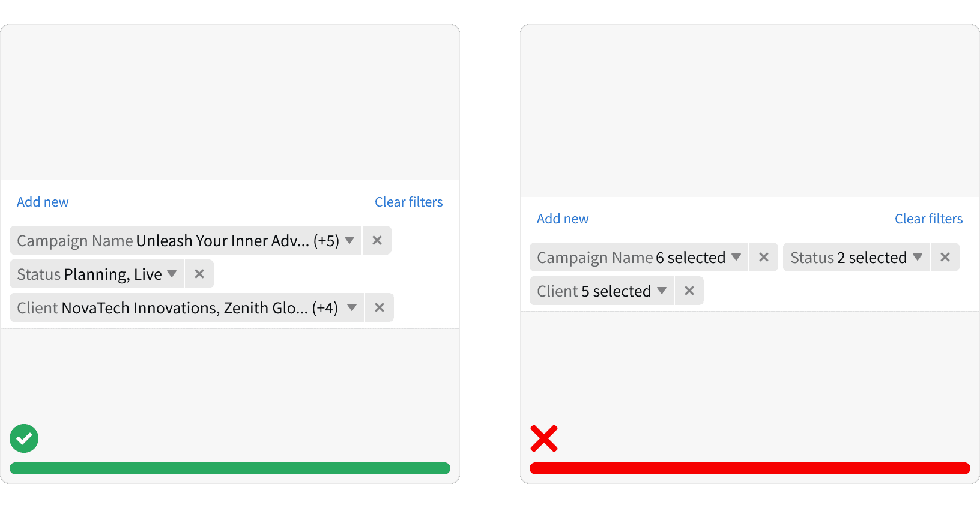980x508 pixels.
Task: Open the Status Planning, Live dropdown arrow
Action: coord(172,274)
